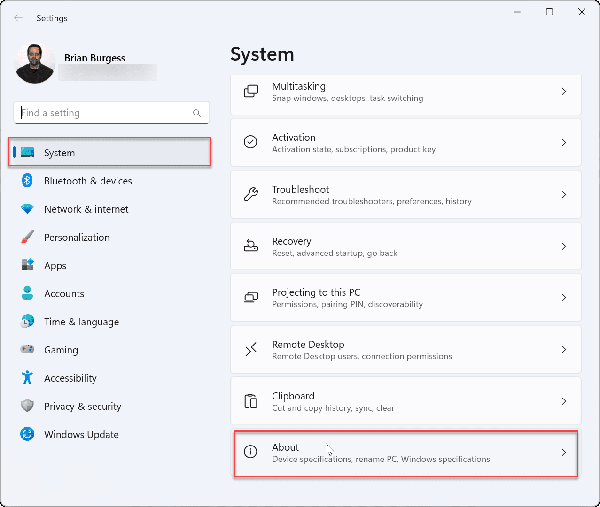
Task: Expand Multitasking chevron arrow
Action: tap(564, 91)
